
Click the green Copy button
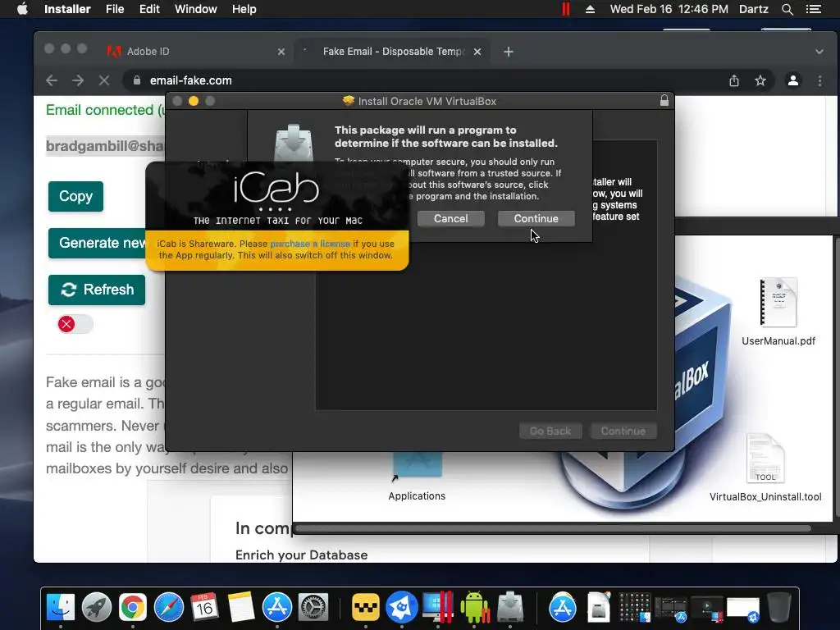point(75,196)
